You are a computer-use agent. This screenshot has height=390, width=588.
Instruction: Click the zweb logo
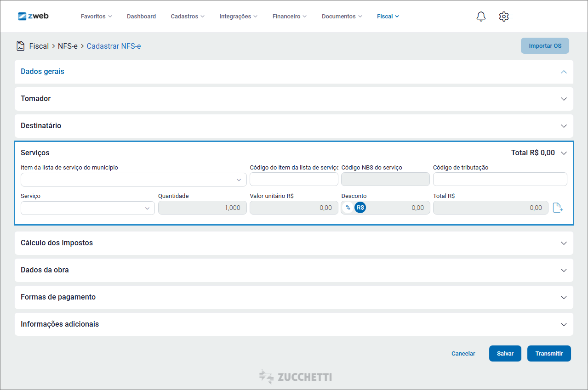pyautogui.click(x=33, y=16)
